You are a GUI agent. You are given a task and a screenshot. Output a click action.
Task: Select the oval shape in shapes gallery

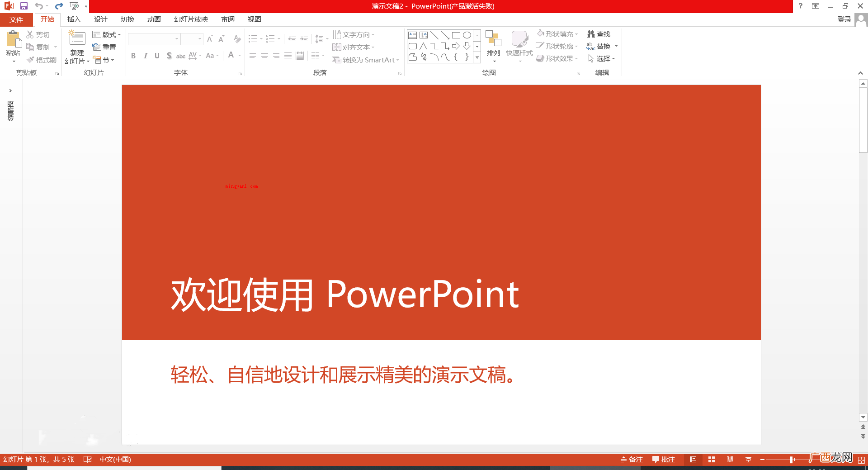(x=467, y=35)
